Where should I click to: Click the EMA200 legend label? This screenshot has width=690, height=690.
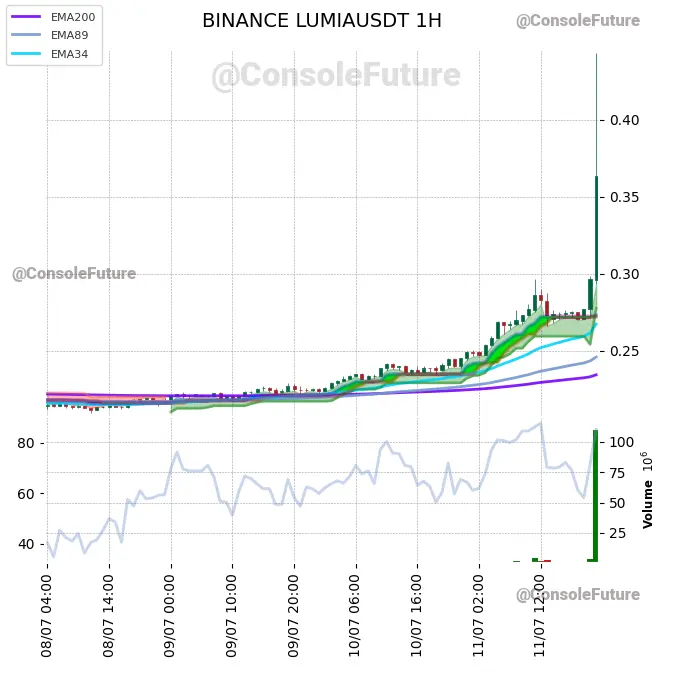[73, 17]
